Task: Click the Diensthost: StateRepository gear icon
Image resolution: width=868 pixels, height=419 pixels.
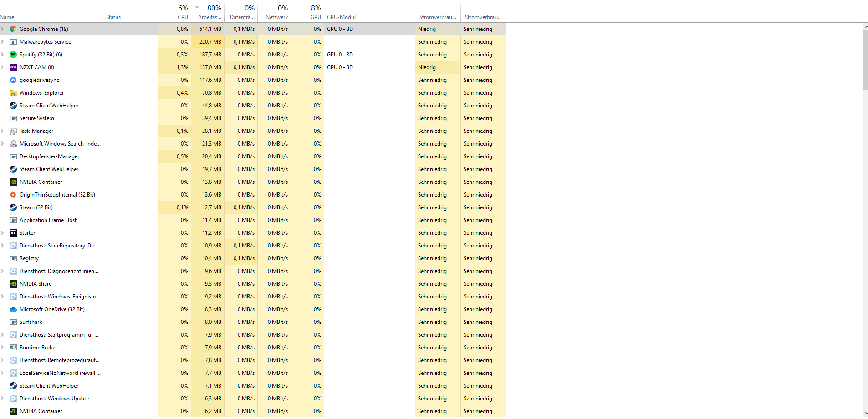Action: [13, 246]
